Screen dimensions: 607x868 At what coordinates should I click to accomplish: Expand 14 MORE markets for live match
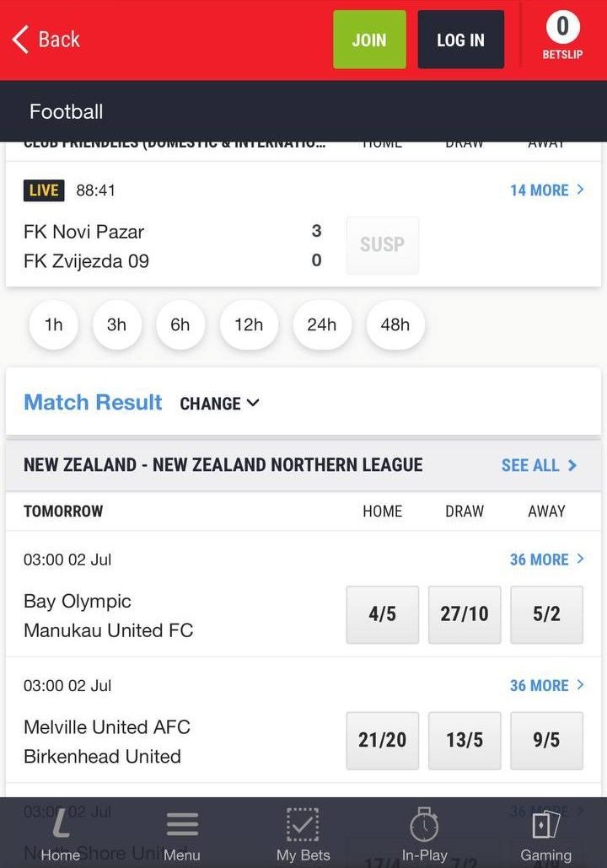pyautogui.click(x=546, y=190)
